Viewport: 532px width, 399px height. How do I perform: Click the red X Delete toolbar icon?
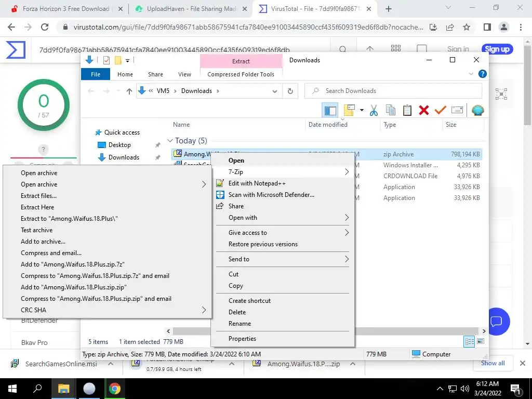[424, 110]
